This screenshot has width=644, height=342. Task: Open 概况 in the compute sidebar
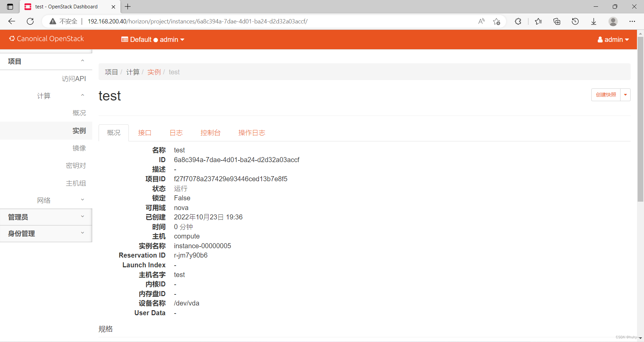click(79, 113)
